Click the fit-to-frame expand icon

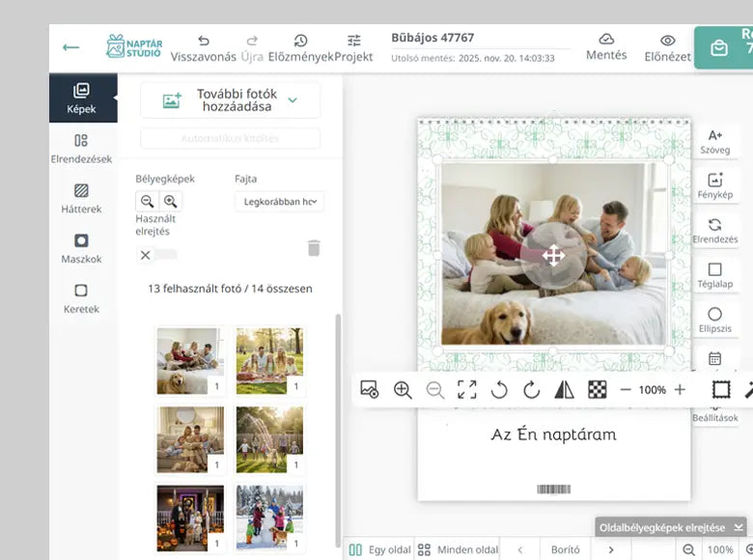pyautogui.click(x=467, y=390)
